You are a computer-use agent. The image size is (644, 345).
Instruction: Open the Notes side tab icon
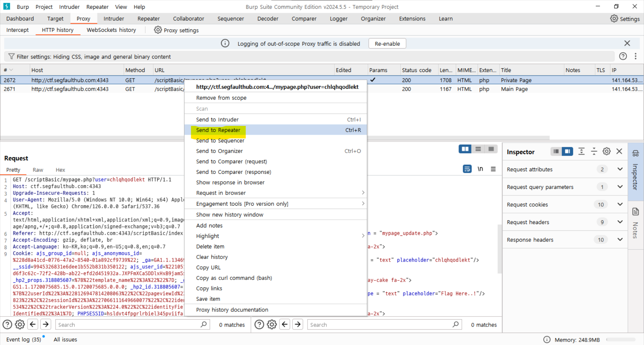(x=635, y=212)
